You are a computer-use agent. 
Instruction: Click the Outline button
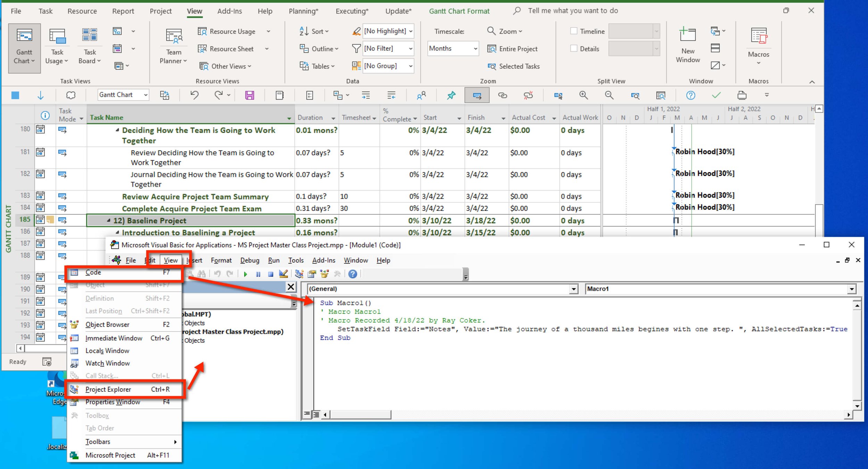click(319, 49)
